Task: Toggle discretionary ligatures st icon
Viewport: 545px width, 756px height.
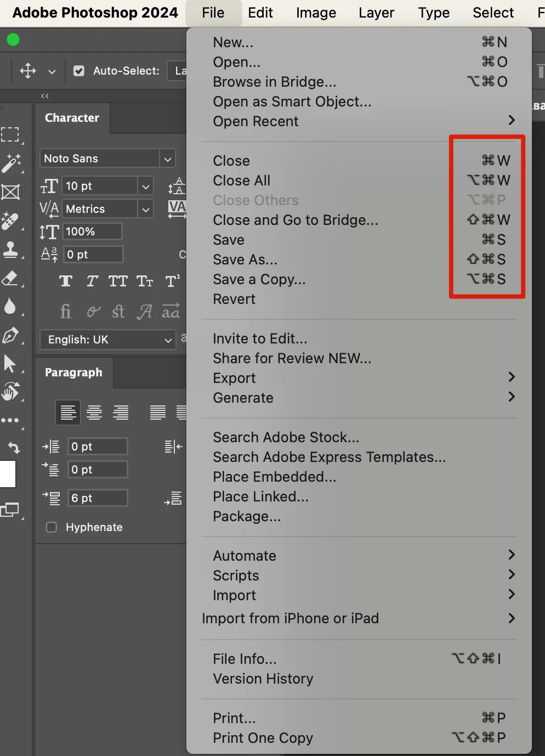Action: tap(118, 312)
